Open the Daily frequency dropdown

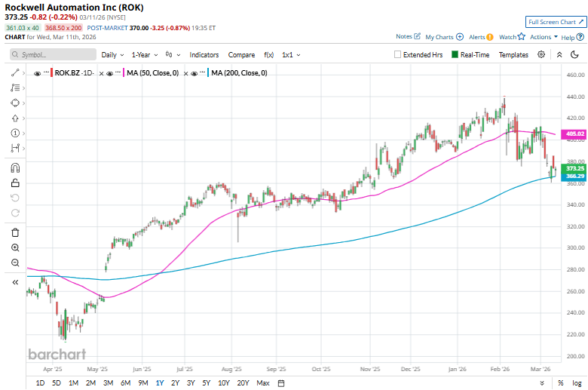pyautogui.click(x=112, y=55)
